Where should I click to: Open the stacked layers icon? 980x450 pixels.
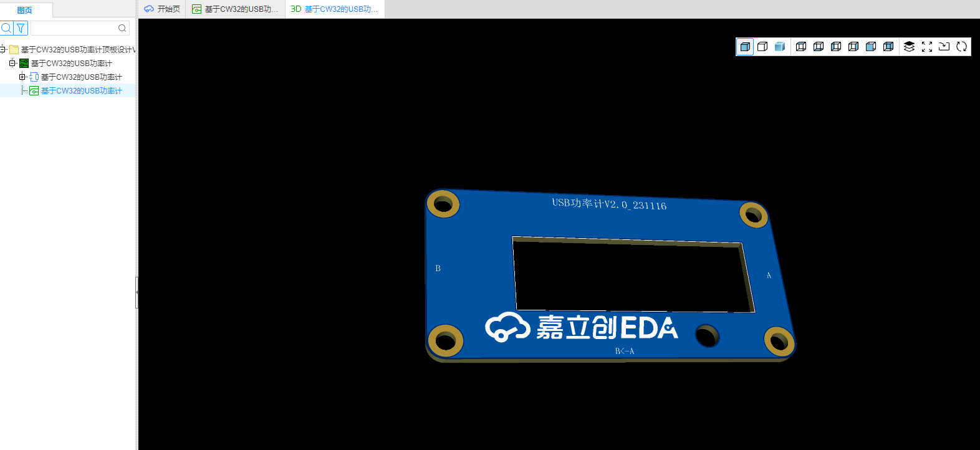click(910, 47)
